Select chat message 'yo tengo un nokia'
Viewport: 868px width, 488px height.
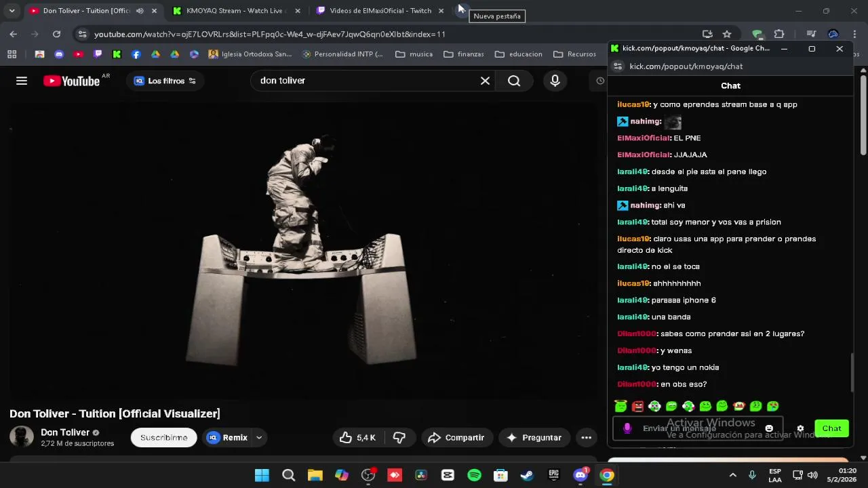685,367
